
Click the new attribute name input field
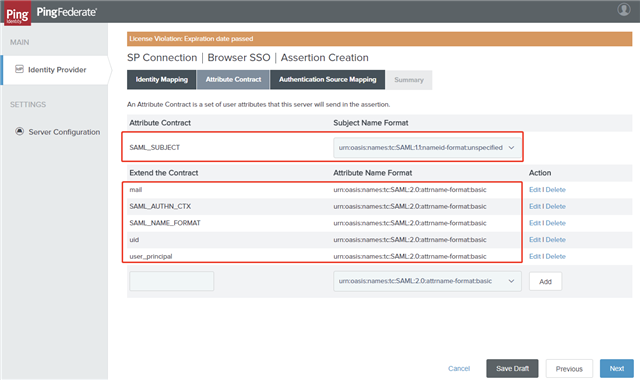click(171, 281)
